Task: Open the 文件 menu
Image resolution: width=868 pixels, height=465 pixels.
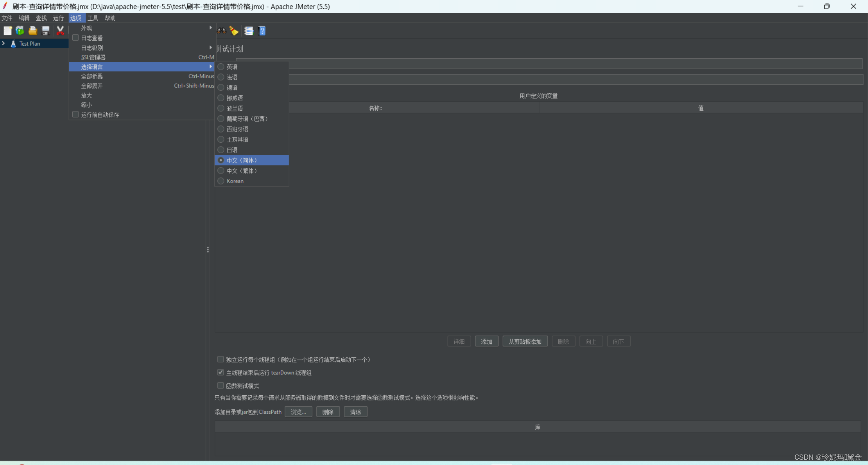Action: [x=7, y=18]
